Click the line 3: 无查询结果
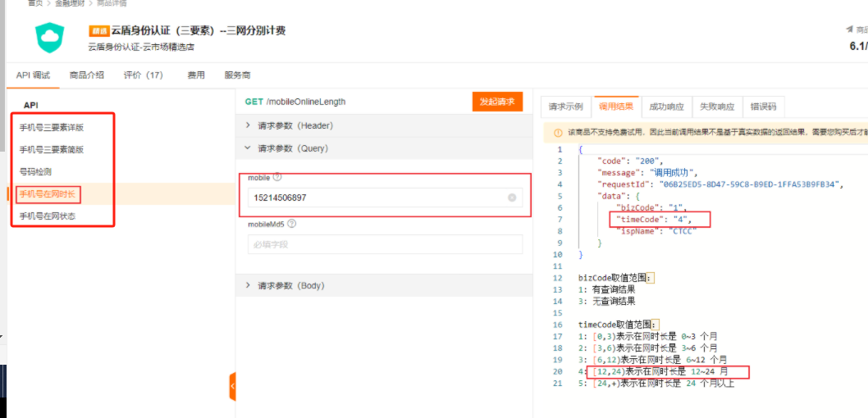The width and height of the screenshot is (868, 418). tap(607, 302)
